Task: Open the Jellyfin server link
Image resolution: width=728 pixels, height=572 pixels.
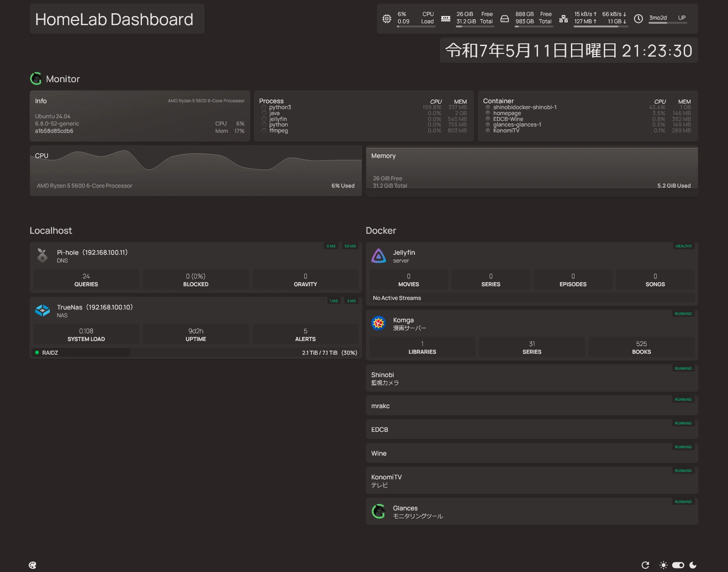Action: pos(404,252)
